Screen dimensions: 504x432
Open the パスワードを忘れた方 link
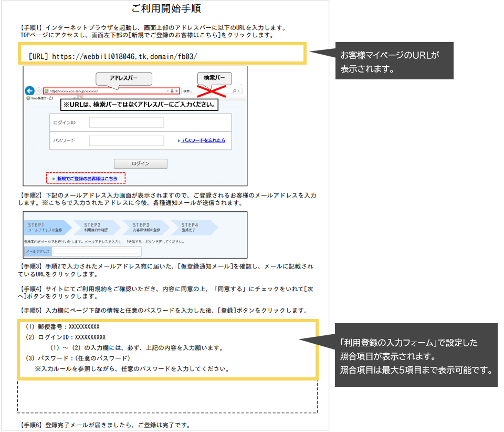(203, 141)
